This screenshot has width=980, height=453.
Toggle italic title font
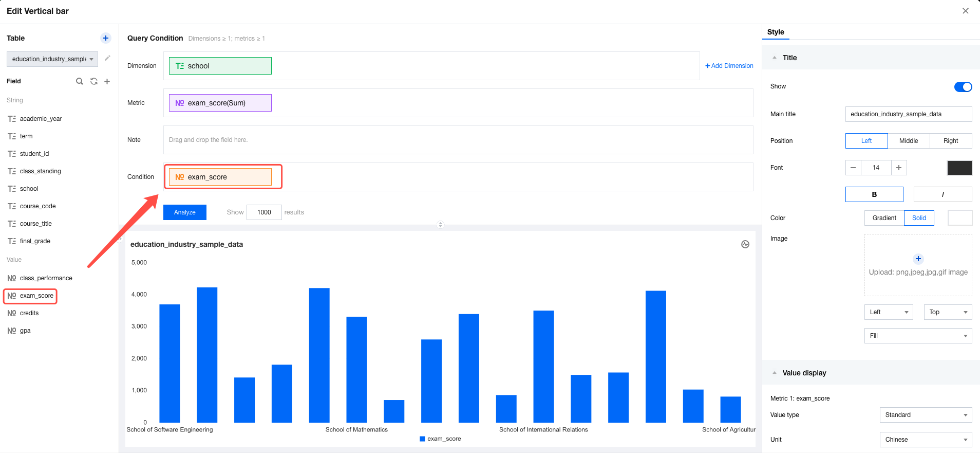pos(943,194)
